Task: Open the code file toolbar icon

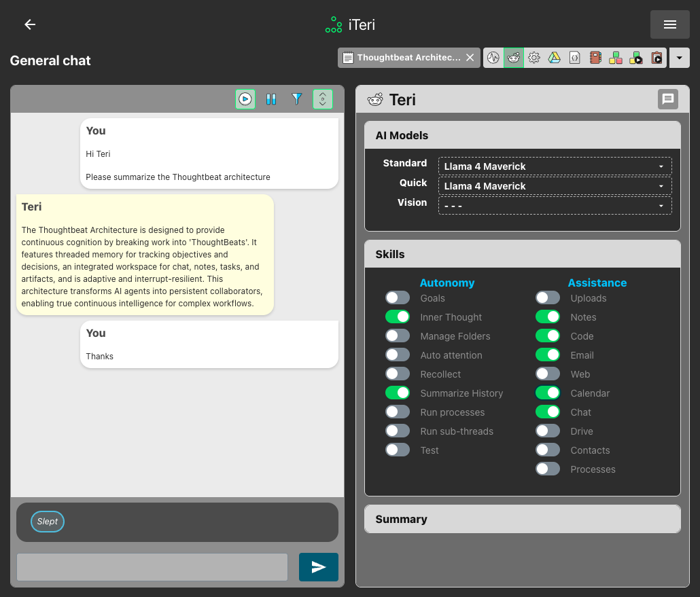Action: coord(574,58)
